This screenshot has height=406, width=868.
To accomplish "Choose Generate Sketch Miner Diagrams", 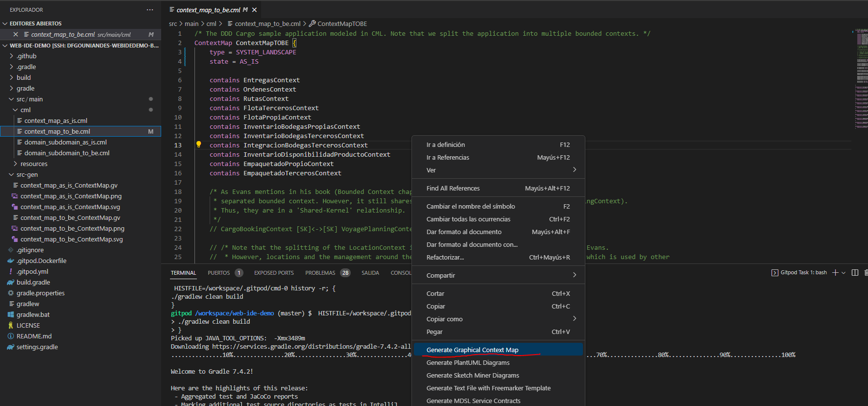I will pyautogui.click(x=499, y=375).
